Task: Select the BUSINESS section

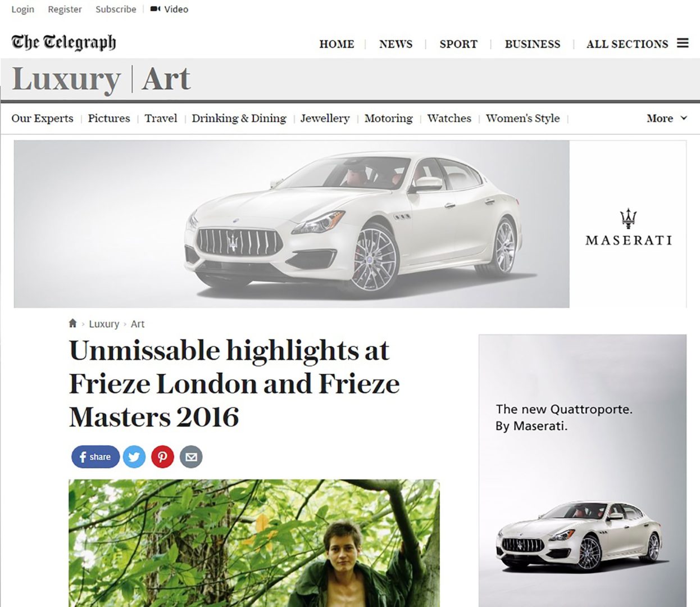Action: pos(533,44)
